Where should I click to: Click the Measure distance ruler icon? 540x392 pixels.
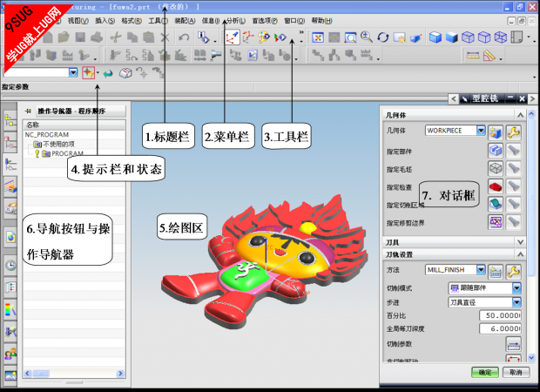(473, 55)
